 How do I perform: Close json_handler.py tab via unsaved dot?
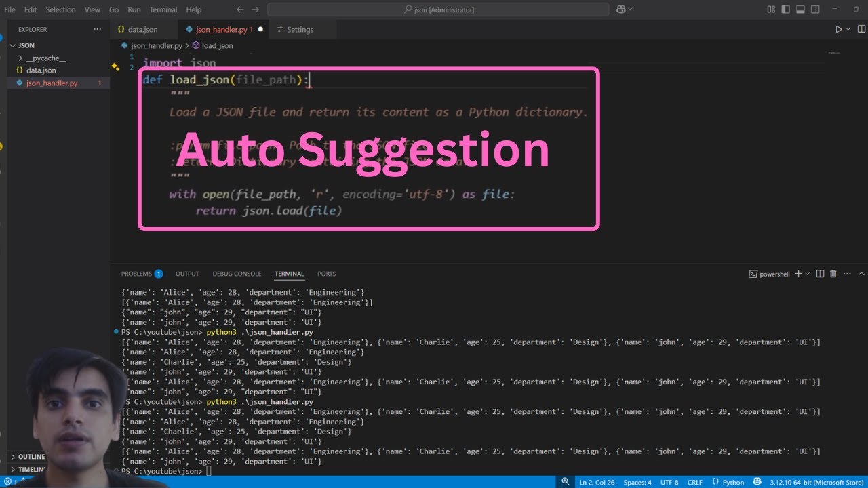(260, 30)
